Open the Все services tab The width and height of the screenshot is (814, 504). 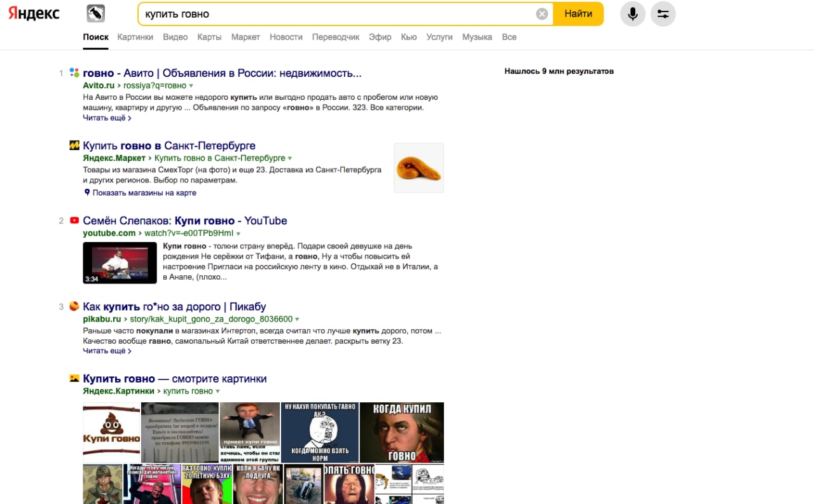pyautogui.click(x=509, y=37)
